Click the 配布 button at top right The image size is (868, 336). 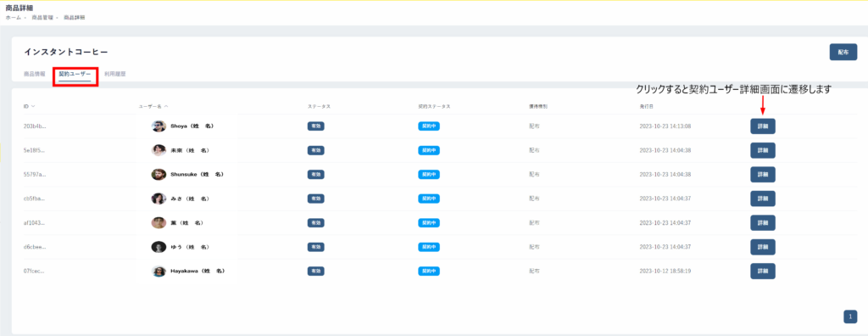[843, 52]
